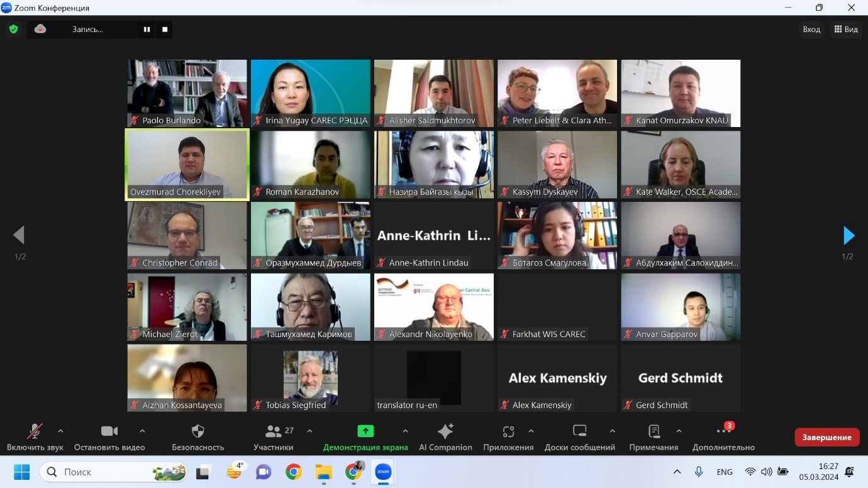This screenshot has height=488, width=868.
Task: Open the Вид view menu
Action: 846,29
